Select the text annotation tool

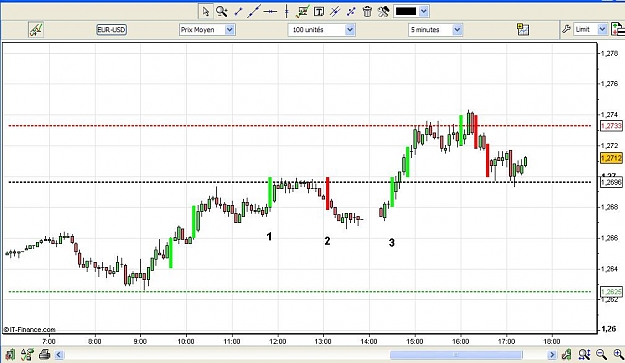coord(318,12)
